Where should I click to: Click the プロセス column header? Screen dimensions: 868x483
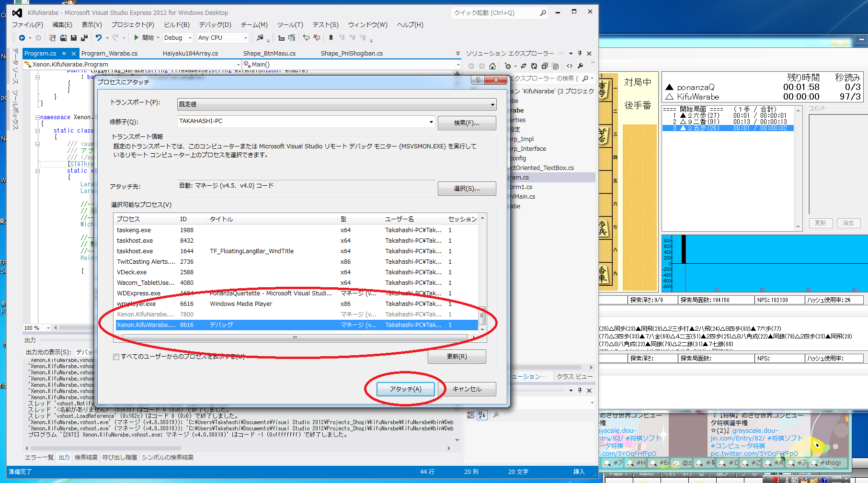point(146,219)
